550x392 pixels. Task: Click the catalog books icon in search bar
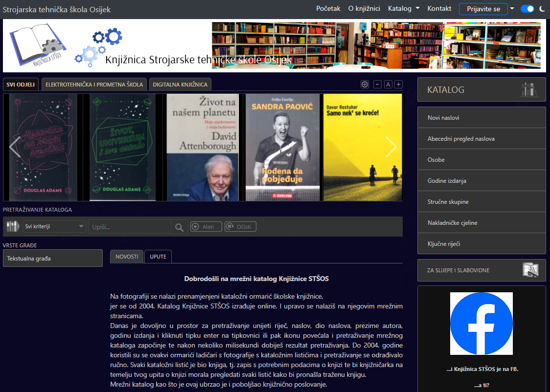[x=13, y=226]
